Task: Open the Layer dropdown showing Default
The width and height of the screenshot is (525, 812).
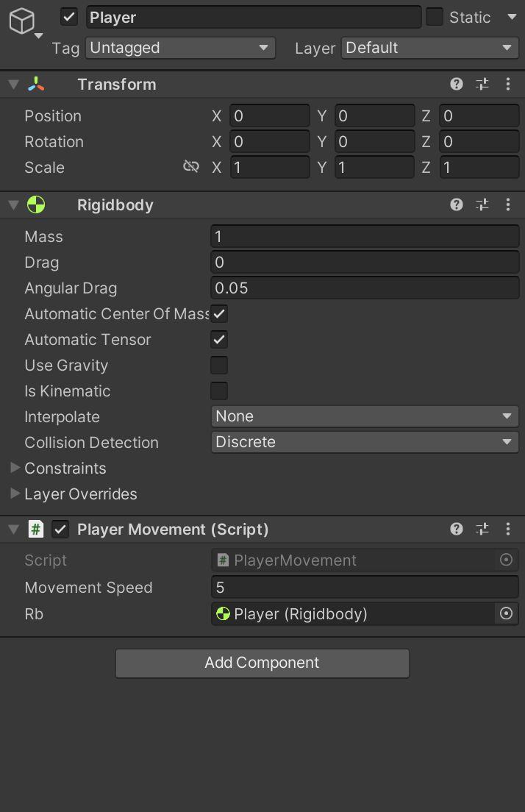Action: 429,48
